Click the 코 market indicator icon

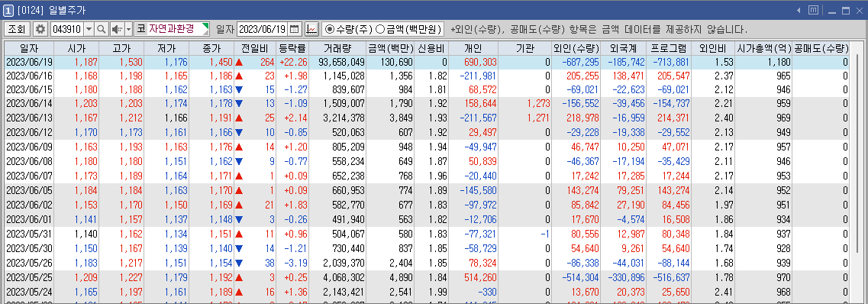(140, 29)
